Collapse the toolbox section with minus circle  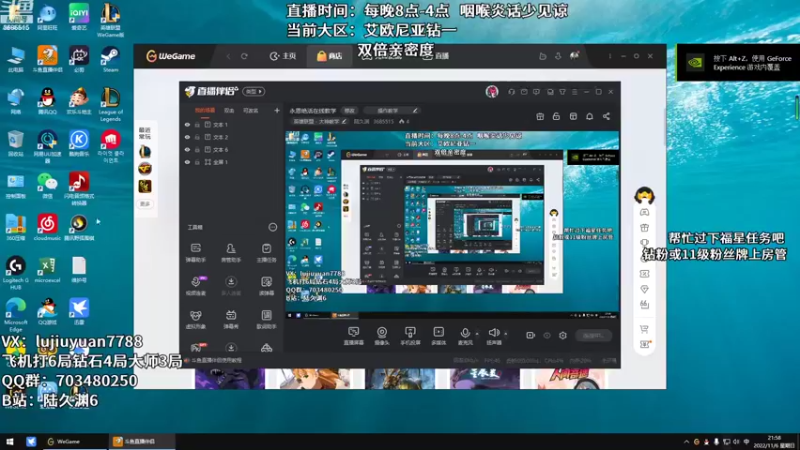pos(272,227)
